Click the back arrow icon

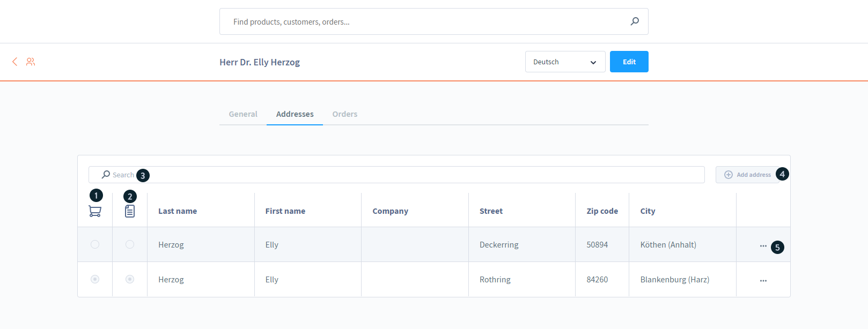(15, 62)
